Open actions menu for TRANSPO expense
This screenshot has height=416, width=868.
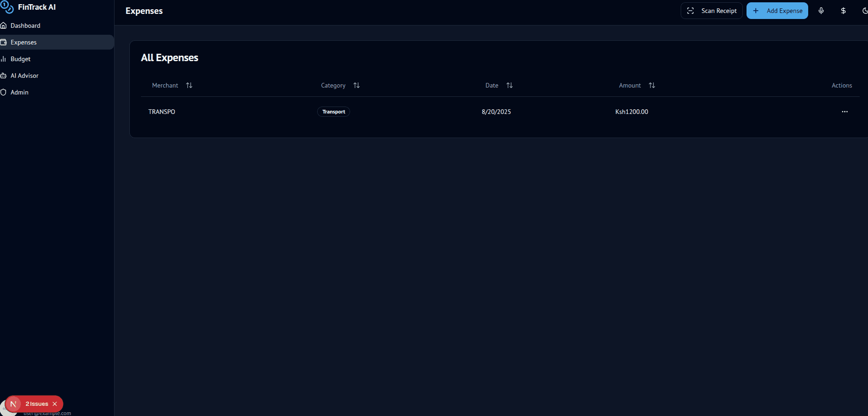(845, 112)
